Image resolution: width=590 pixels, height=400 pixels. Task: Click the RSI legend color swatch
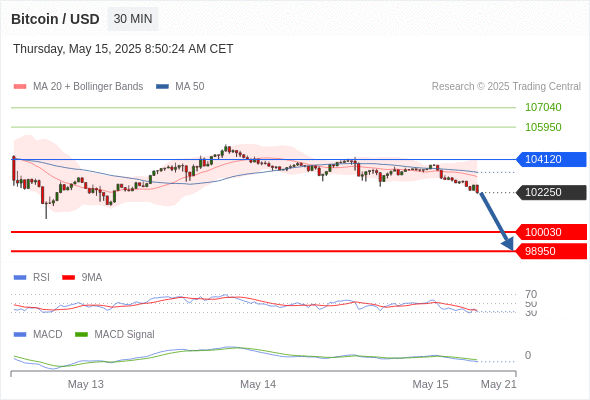click(x=20, y=278)
